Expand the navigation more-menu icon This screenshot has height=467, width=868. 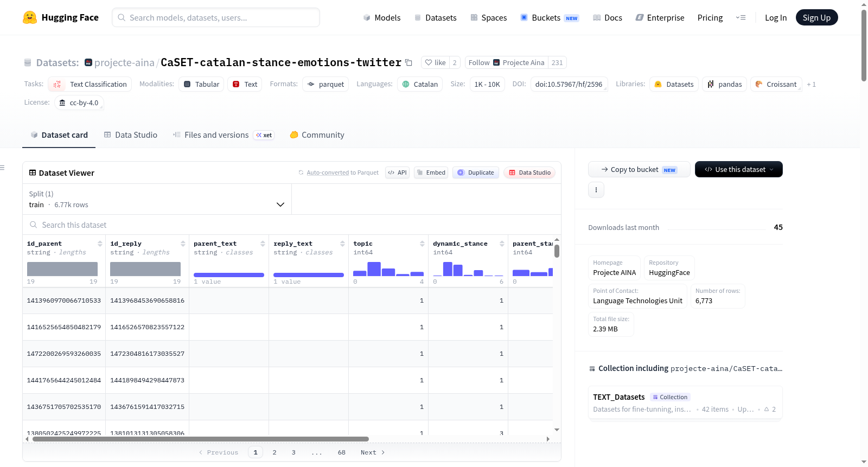click(x=741, y=17)
